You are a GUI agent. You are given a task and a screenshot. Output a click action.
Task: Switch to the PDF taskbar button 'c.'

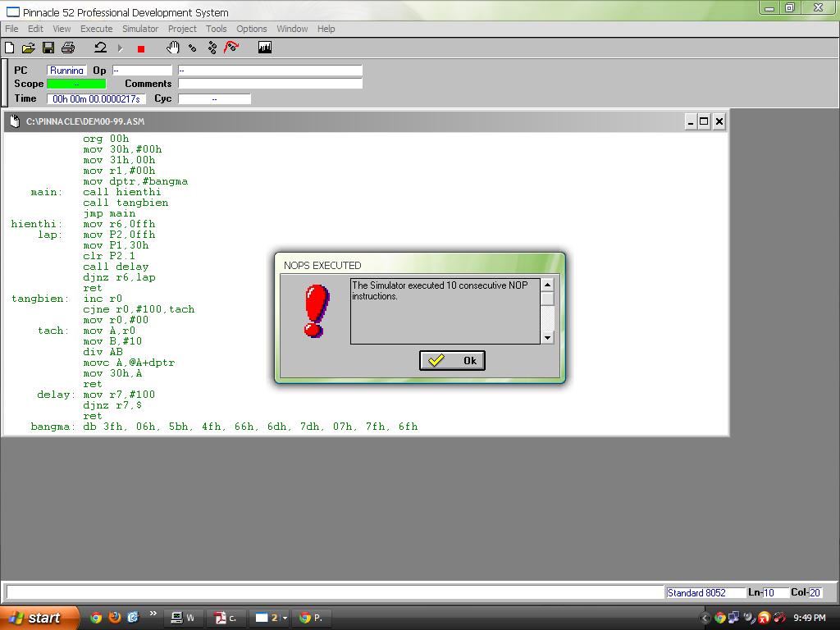pos(226,618)
